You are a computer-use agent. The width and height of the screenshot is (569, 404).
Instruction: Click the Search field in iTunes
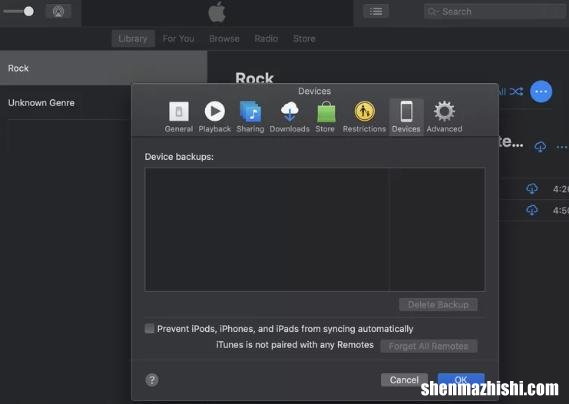[495, 12]
